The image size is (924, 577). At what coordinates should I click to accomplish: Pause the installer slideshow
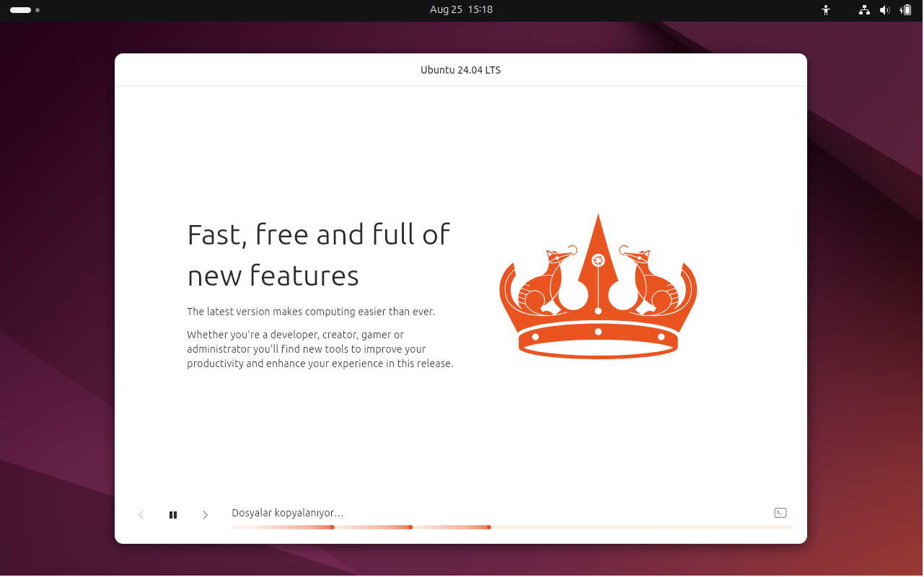pyautogui.click(x=173, y=515)
